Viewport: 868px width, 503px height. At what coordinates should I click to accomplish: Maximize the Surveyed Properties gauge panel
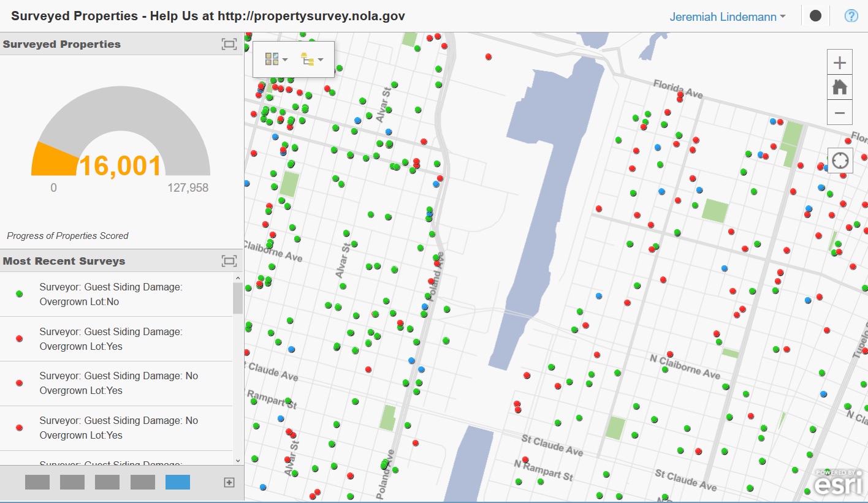(x=229, y=44)
